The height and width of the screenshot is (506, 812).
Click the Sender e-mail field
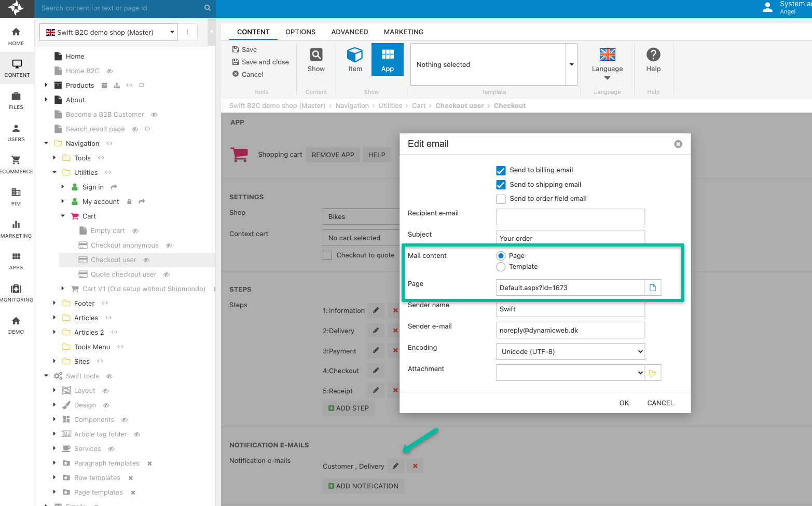point(571,330)
